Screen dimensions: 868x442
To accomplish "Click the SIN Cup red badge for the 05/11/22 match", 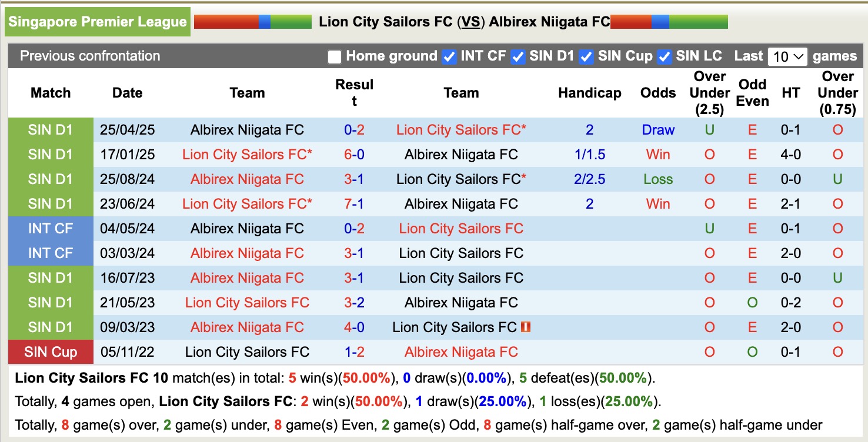I will 51,351.
